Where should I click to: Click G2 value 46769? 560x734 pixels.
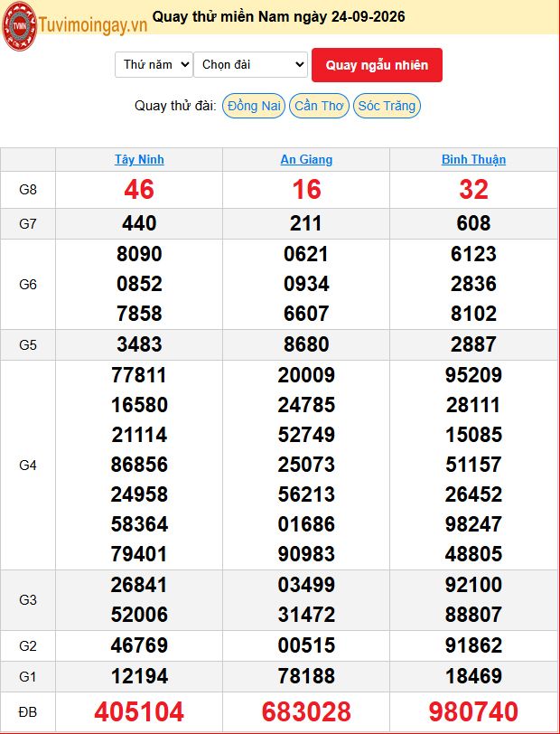click(x=139, y=645)
